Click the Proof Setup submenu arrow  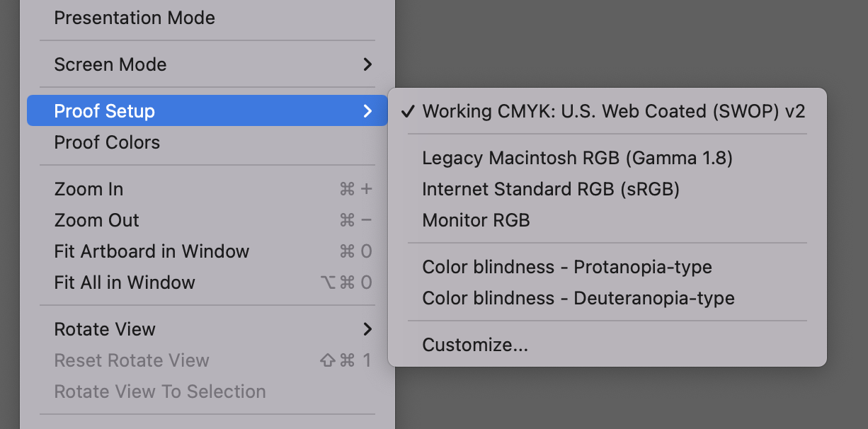click(367, 111)
